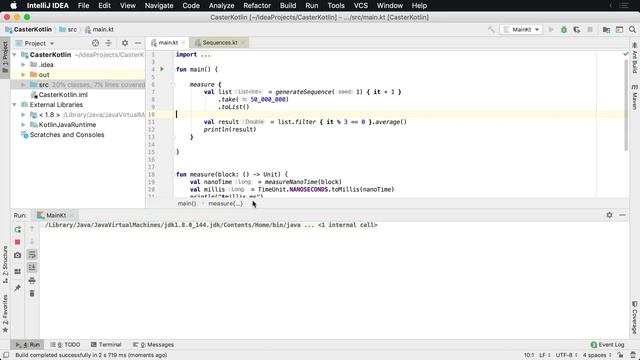The height and width of the screenshot is (360, 640).
Task: Hide the Run tool window
Action: click(x=622, y=215)
